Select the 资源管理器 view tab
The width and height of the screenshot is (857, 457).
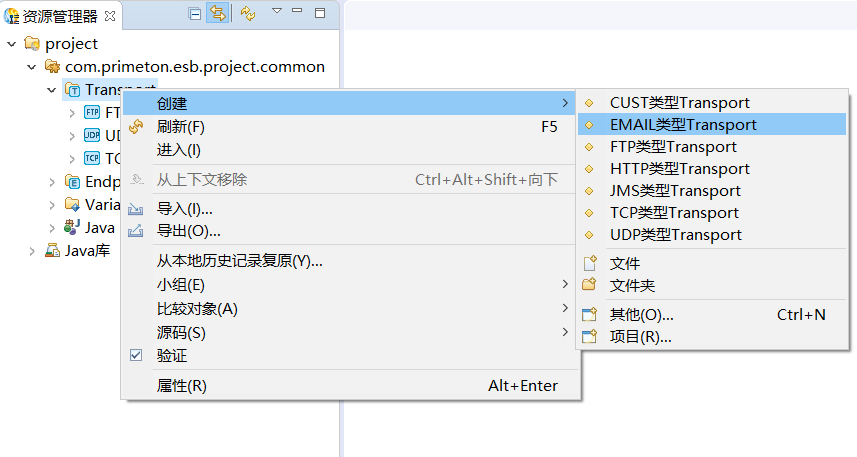tap(60, 15)
